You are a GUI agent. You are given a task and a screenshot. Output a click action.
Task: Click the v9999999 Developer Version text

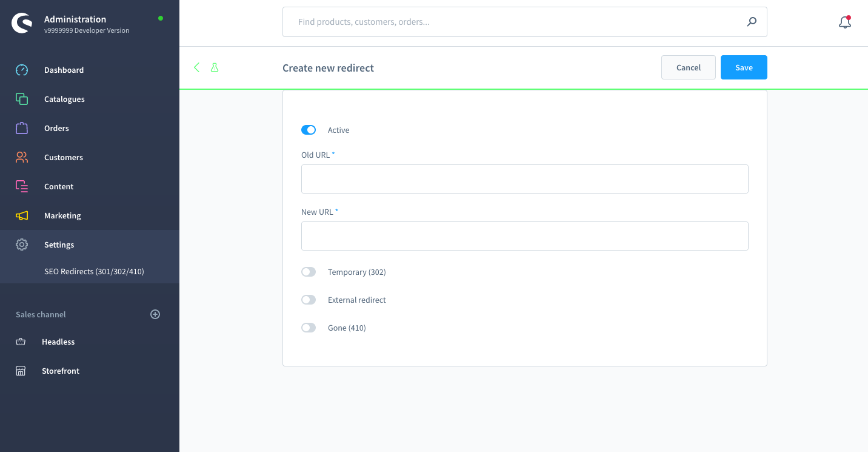pos(87,30)
